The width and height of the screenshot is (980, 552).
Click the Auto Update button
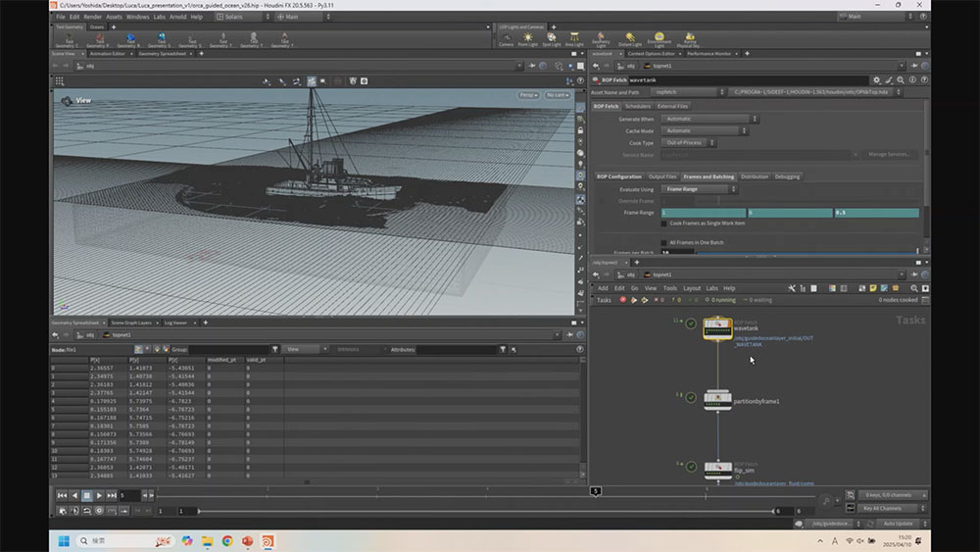898,524
